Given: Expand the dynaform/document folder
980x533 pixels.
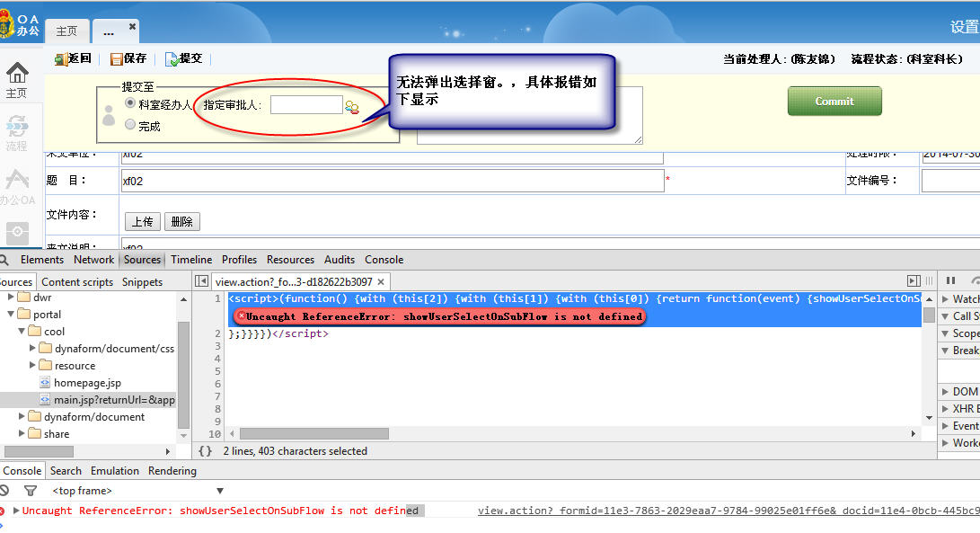Looking at the screenshot, I should pyautogui.click(x=22, y=416).
